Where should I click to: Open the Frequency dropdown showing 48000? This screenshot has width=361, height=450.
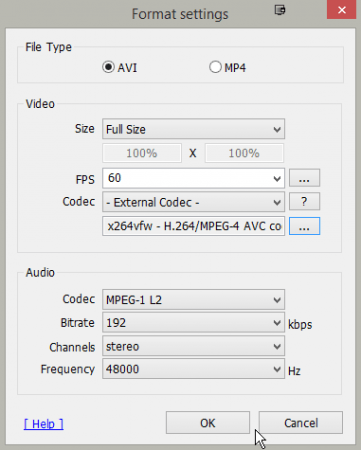point(193,369)
